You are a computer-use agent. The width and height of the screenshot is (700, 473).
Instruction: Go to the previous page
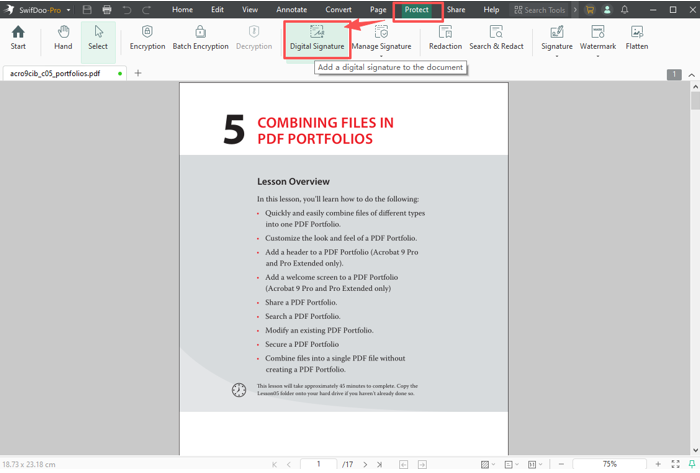pyautogui.click(x=289, y=465)
